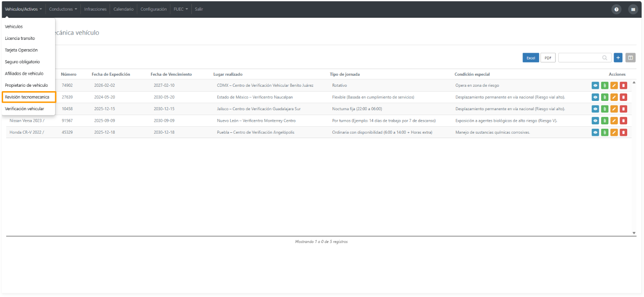Open the column visibility selector
644x297 pixels.
(631, 58)
